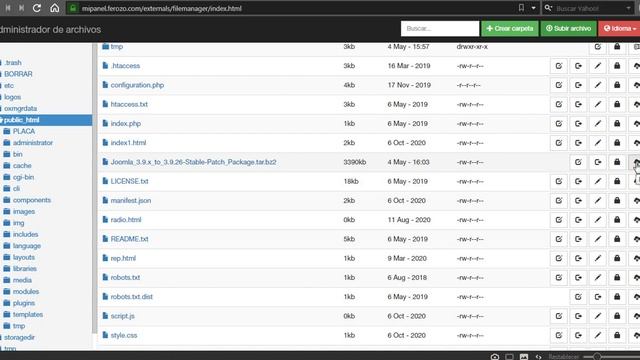This screenshot has width=640, height=360.
Task: Click the image toggle icon in the status bar
Action: pyautogui.click(x=524, y=357)
